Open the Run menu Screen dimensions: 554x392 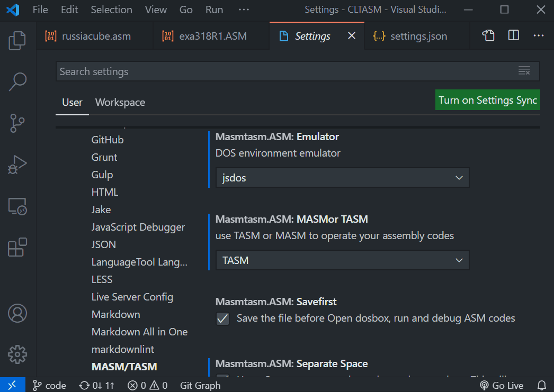(x=214, y=10)
